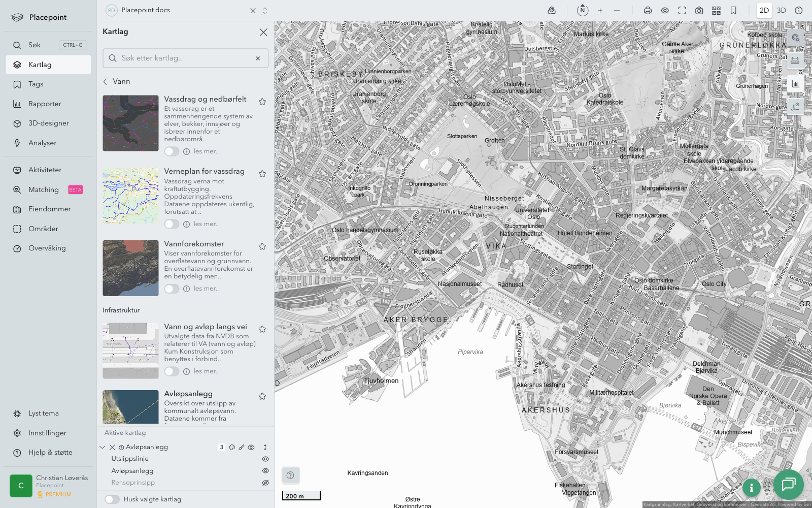Hide the Utslippslinje sublayer
812x508 pixels.
[265, 459]
